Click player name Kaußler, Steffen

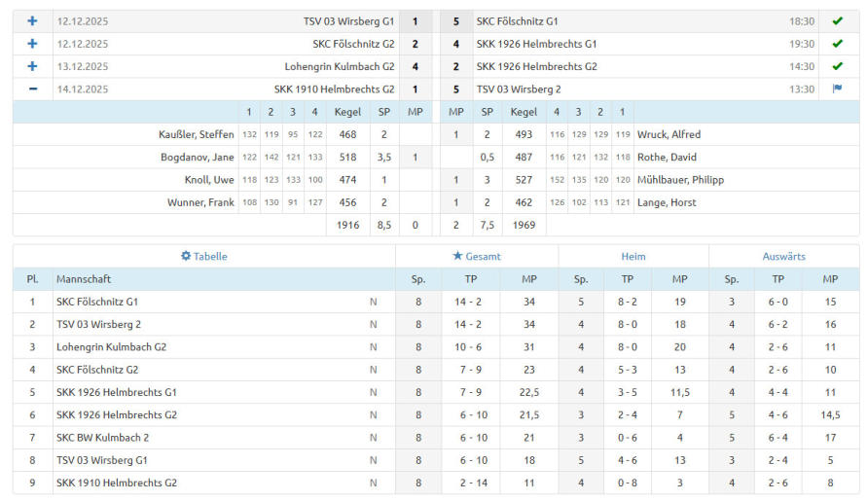[x=196, y=134]
